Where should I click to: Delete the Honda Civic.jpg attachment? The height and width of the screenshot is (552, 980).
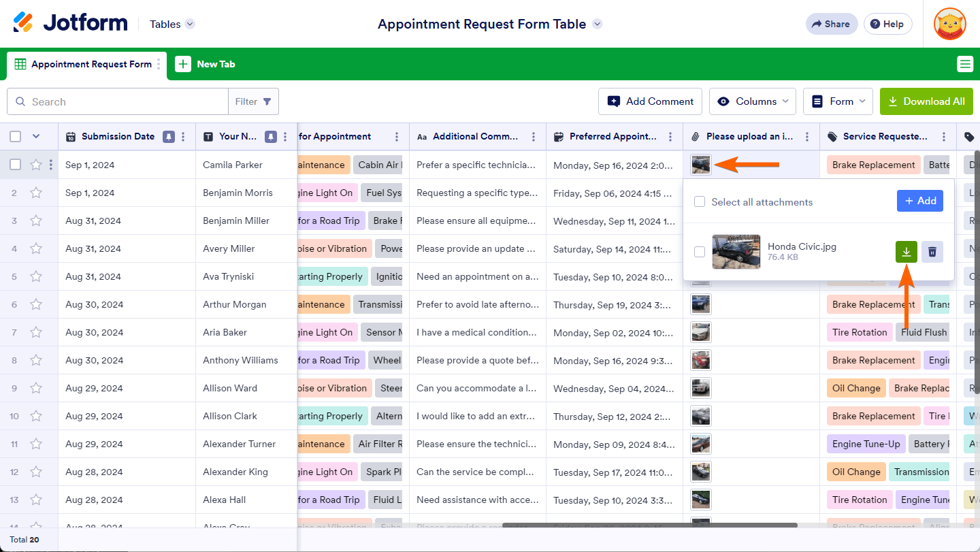932,252
